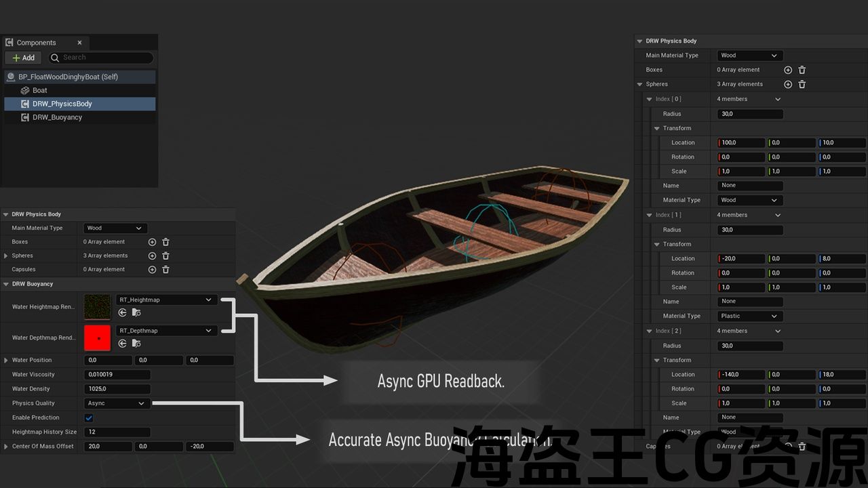Viewport: 868px width, 488px height.
Task: Select the Boat mesh component
Action: (40, 90)
